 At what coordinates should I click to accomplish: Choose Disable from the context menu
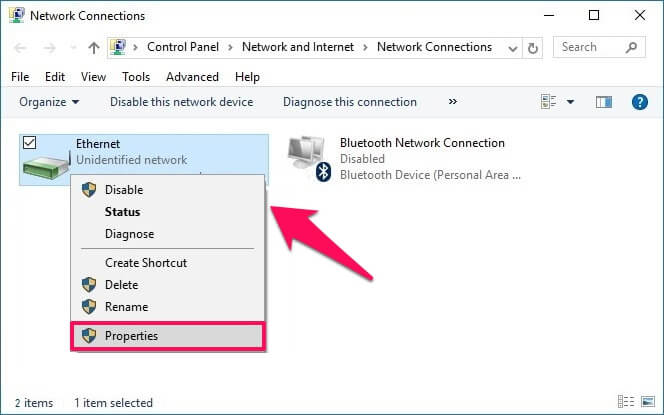click(124, 190)
